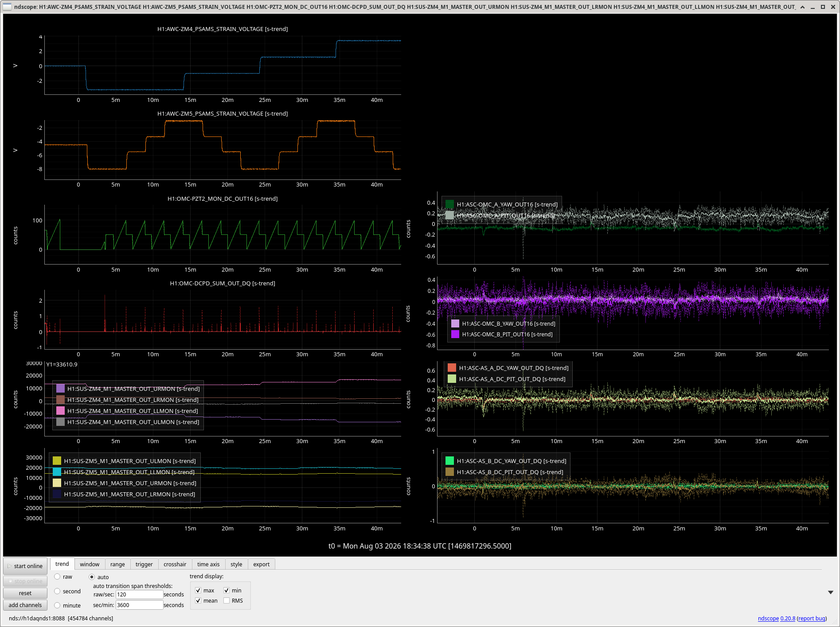
Task: Click the start online button
Action: (25, 566)
